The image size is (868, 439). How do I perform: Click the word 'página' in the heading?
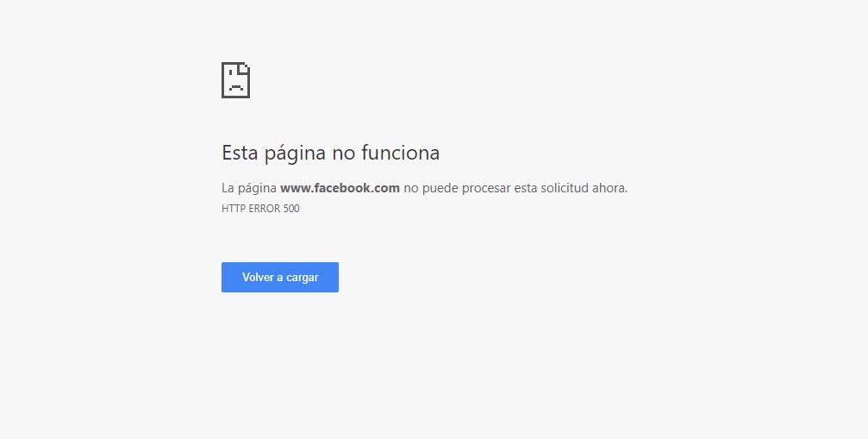(x=295, y=154)
